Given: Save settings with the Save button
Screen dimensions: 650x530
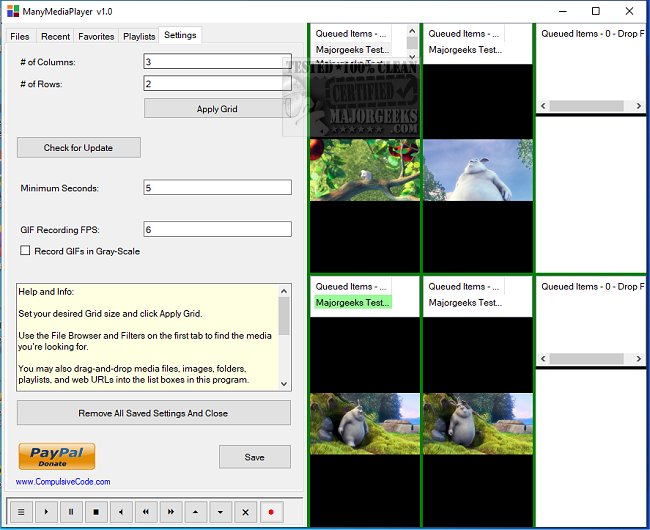Looking at the screenshot, I should pos(255,457).
